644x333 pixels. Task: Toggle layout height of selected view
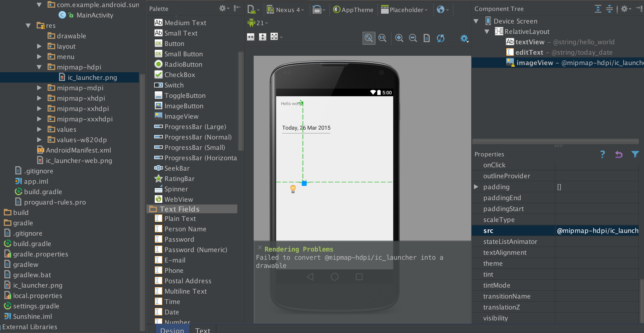click(x=262, y=37)
